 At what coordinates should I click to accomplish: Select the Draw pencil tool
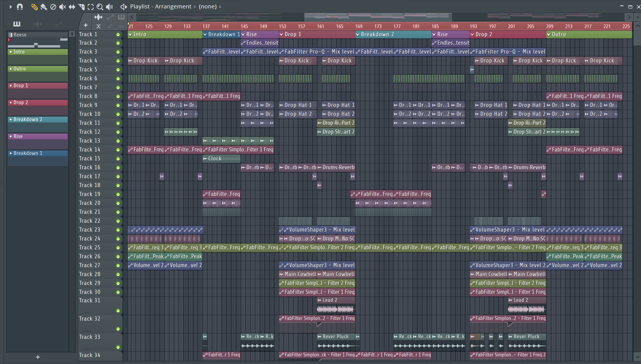(x=34, y=7)
